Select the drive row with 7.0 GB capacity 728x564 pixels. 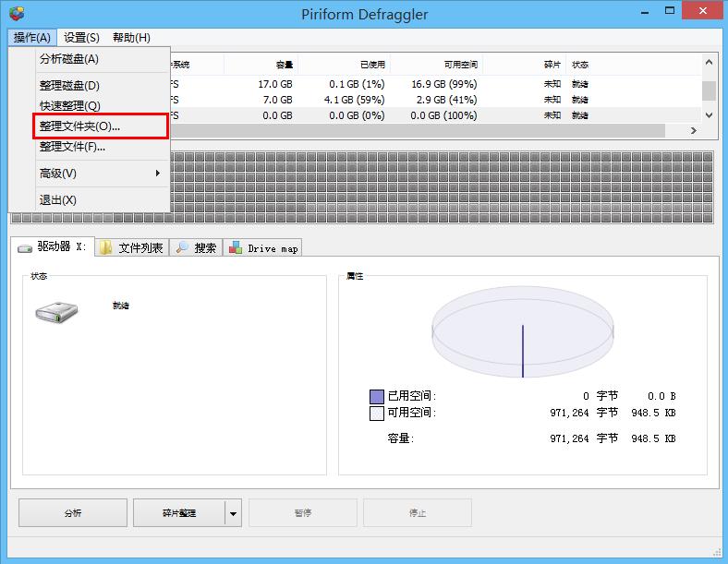(x=434, y=100)
